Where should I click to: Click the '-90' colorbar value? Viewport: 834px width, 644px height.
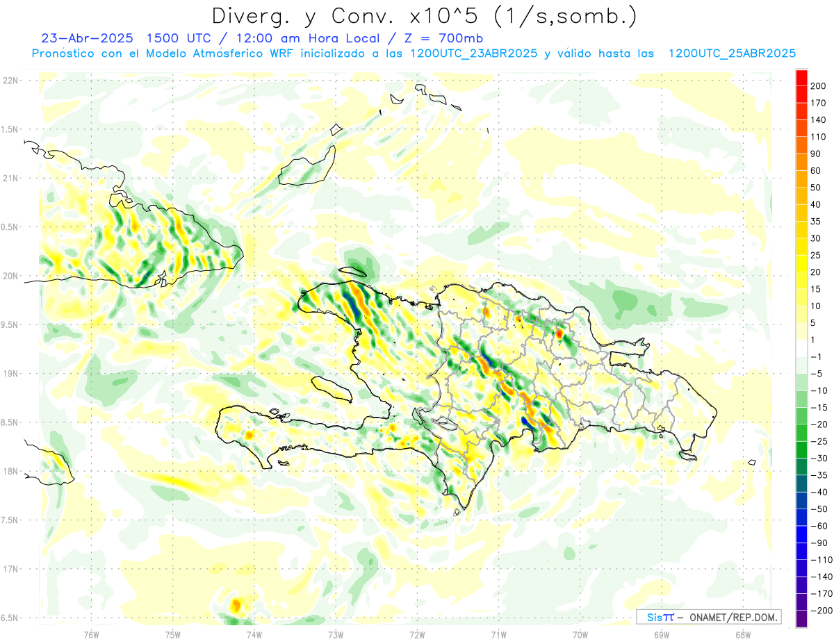(819, 543)
